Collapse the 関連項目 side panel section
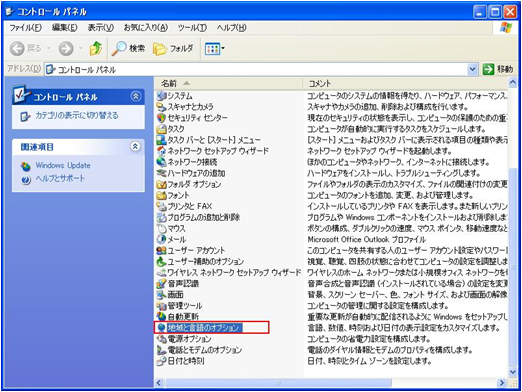The width and height of the screenshot is (522, 392). [135, 147]
